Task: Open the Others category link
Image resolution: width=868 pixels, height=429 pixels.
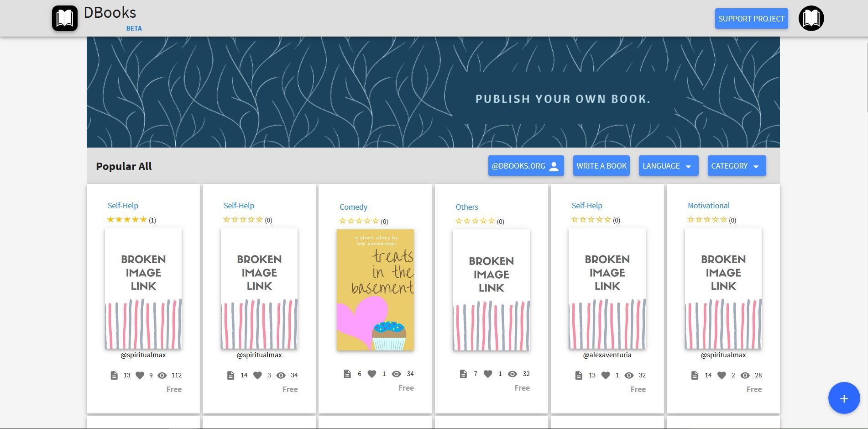Action: (x=467, y=207)
